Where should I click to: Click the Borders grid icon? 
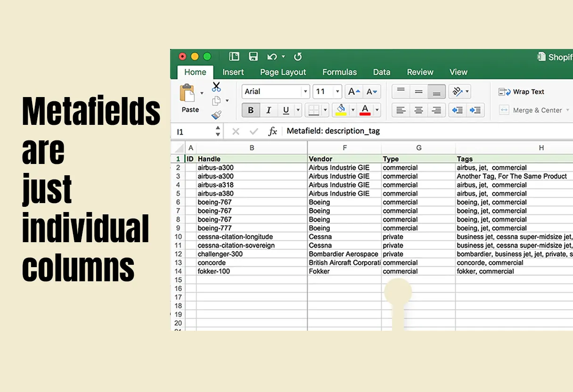tap(313, 110)
